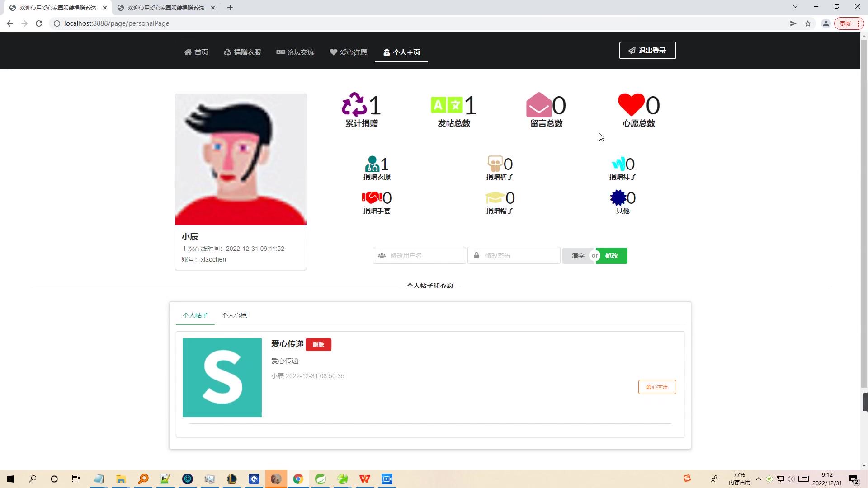The image size is (868, 488).
Task: Click the blue starburst icon above 其他
Action: [x=618, y=197]
